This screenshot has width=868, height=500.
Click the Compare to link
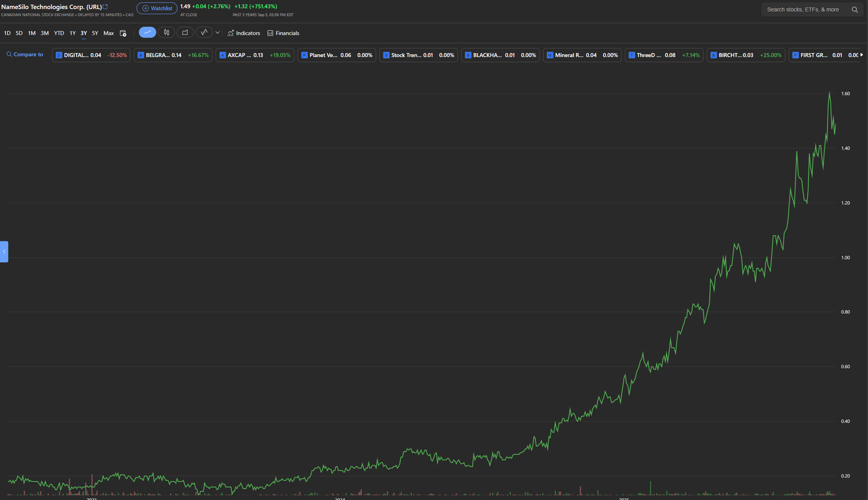click(x=25, y=54)
